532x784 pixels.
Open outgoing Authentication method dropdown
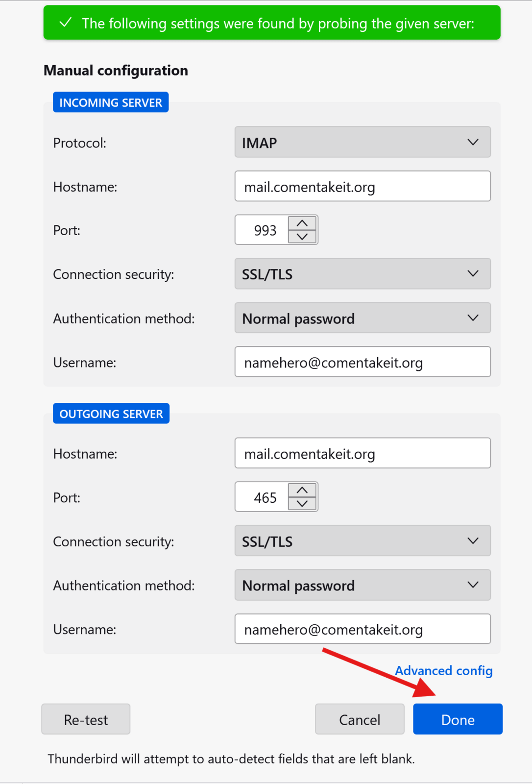point(363,585)
